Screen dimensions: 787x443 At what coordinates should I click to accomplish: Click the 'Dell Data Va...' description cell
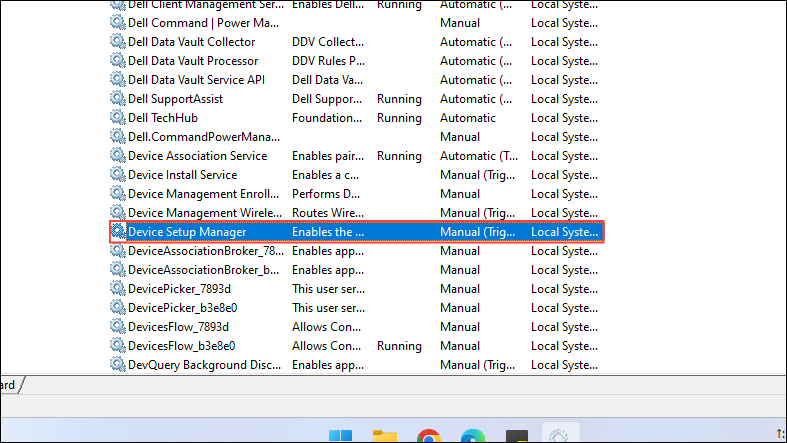tap(327, 80)
